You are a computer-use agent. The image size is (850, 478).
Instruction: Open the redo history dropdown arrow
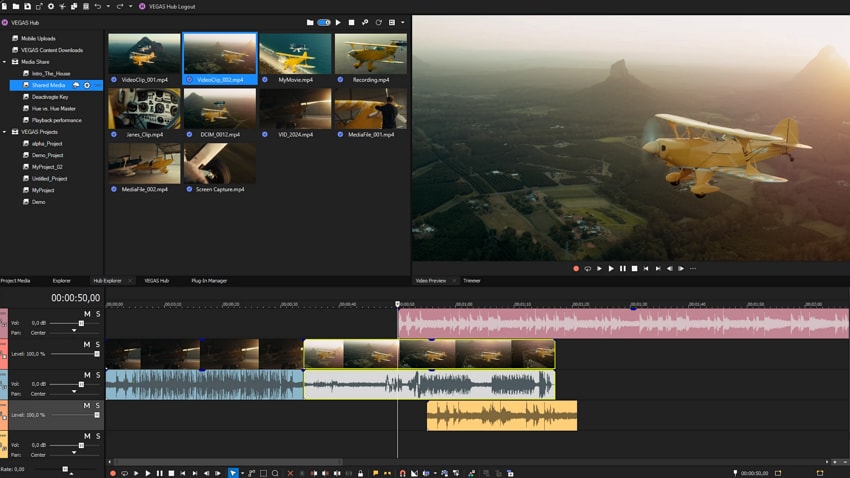point(130,7)
